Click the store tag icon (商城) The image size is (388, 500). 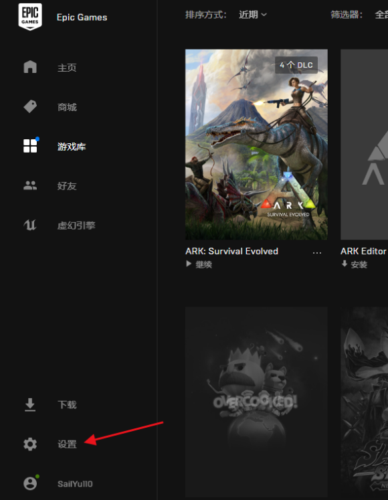point(30,107)
